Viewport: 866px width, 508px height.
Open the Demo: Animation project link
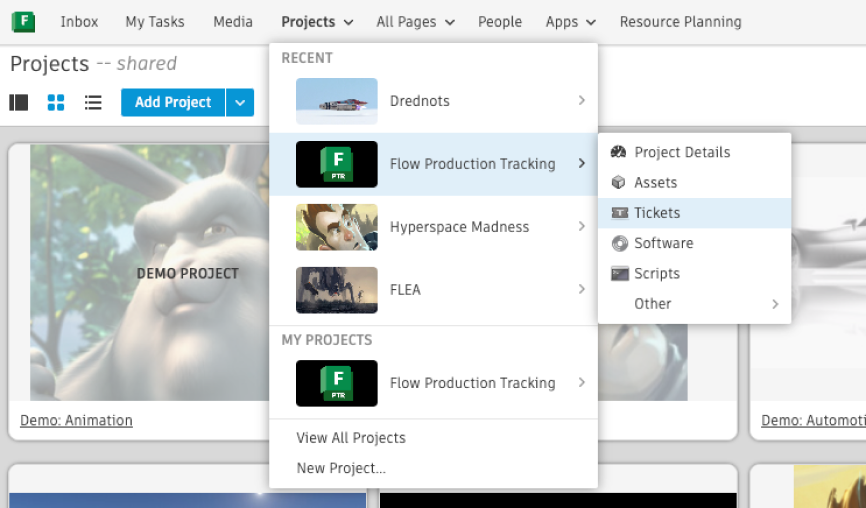(76, 421)
